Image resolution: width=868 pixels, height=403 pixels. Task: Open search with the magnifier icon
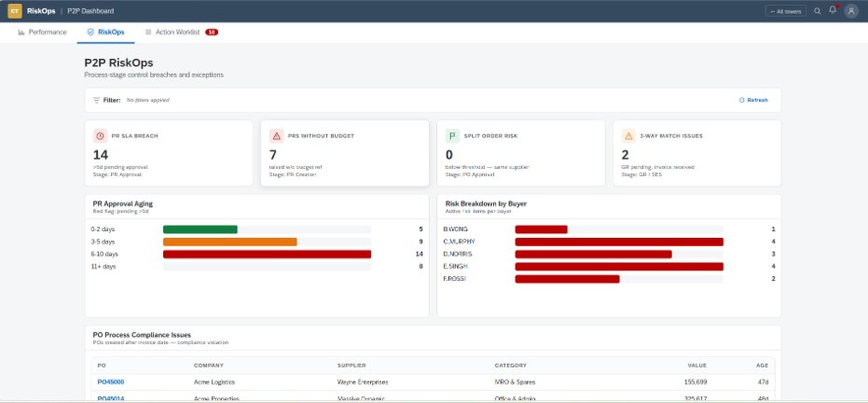pos(817,11)
